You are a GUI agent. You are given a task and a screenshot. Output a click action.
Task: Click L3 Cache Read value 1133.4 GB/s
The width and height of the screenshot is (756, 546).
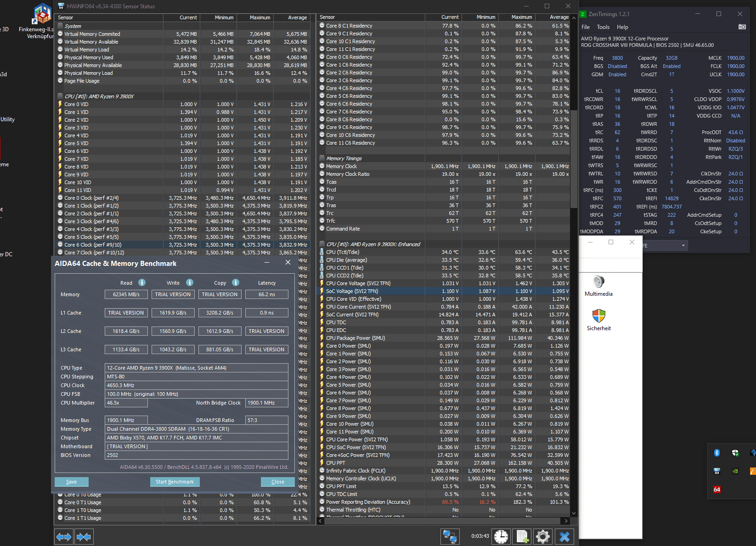126,349
